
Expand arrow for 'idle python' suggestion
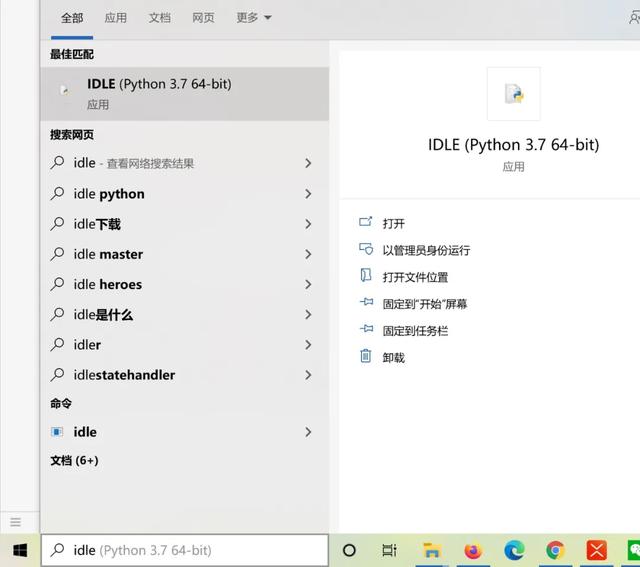coord(308,194)
